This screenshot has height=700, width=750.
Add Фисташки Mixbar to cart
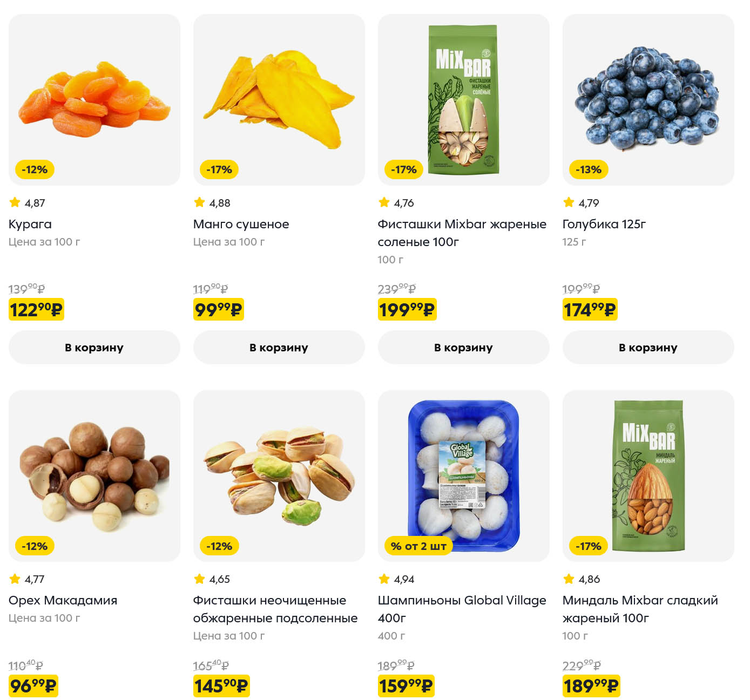pos(463,348)
